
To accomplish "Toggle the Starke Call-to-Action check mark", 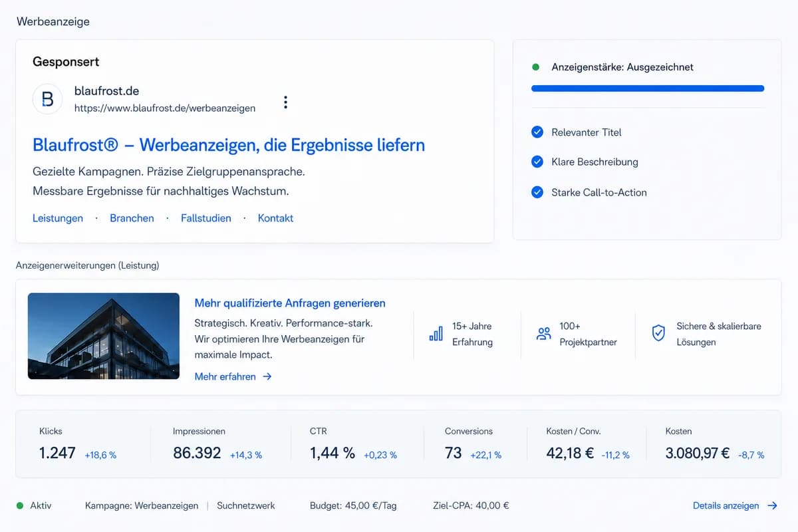I will pyautogui.click(x=537, y=192).
